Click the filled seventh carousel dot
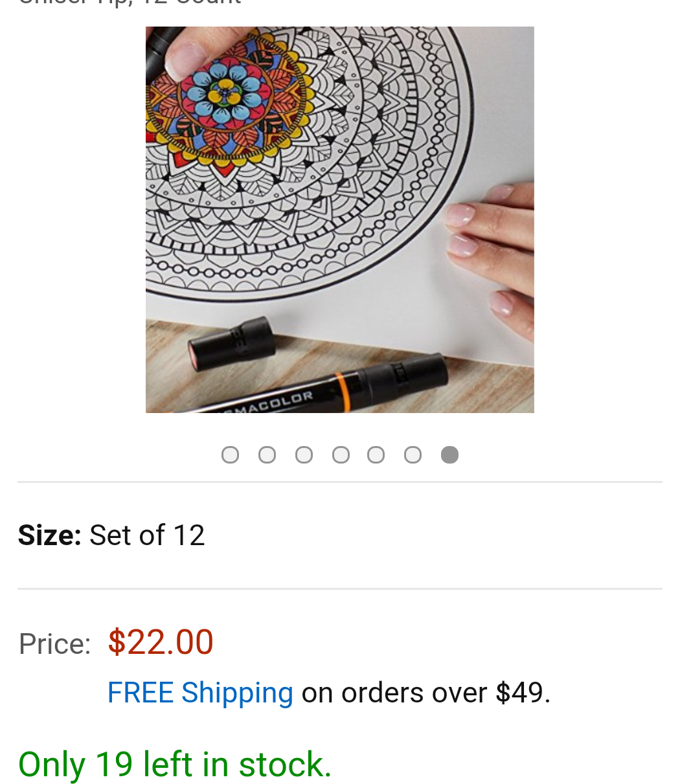680x784 pixels. coord(449,455)
